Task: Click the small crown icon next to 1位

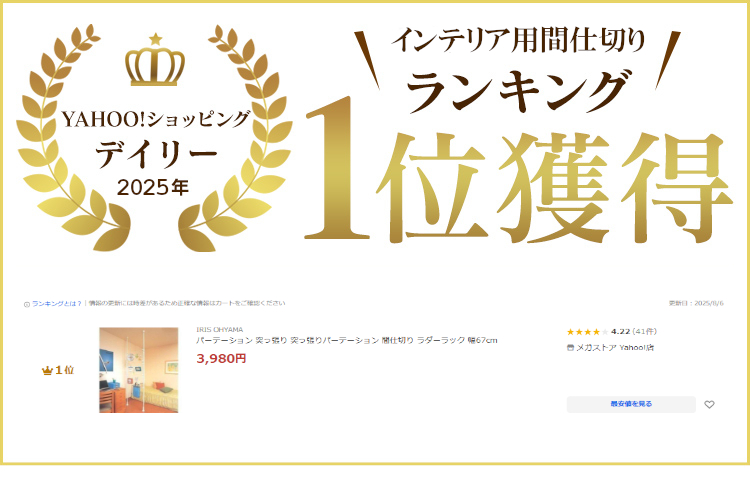Action: coord(47,371)
